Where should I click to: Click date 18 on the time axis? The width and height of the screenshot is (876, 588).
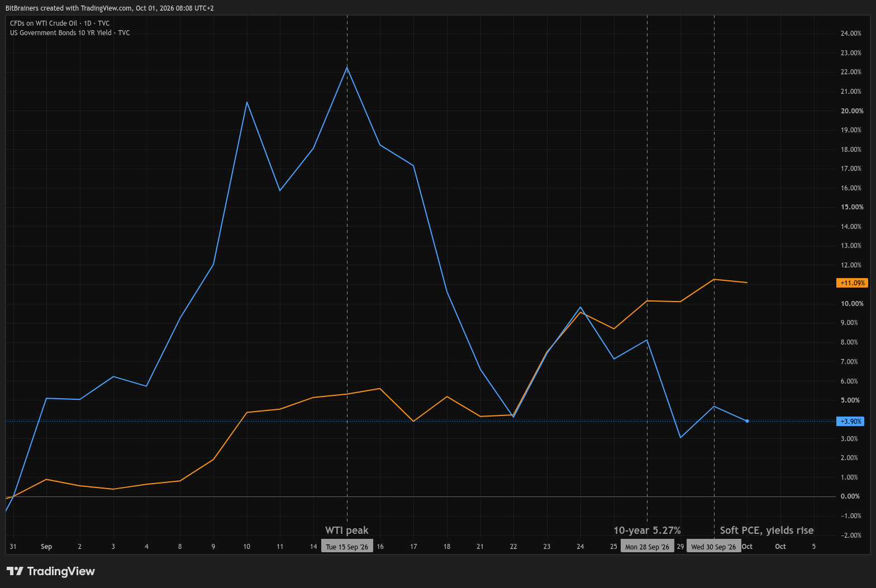coord(447,547)
